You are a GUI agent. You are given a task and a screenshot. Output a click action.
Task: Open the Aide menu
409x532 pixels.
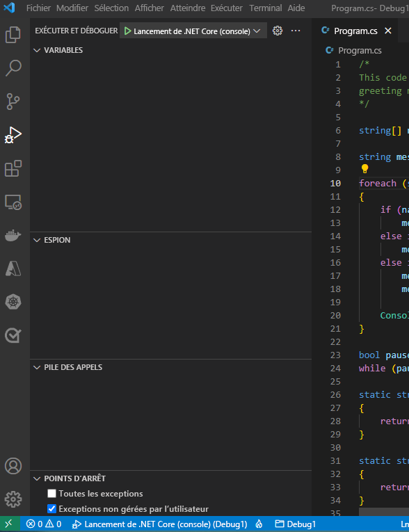(296, 8)
